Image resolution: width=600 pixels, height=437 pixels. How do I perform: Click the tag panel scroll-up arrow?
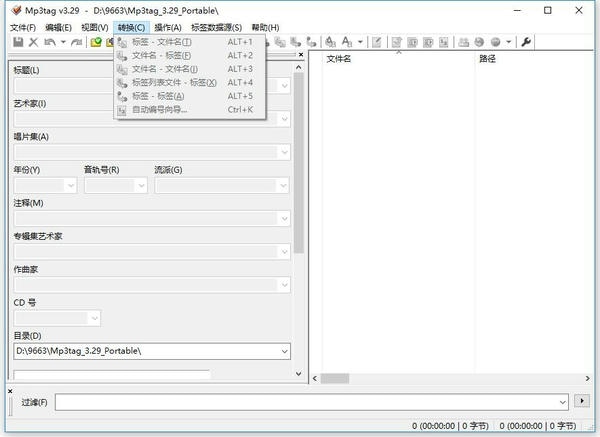coord(299,67)
